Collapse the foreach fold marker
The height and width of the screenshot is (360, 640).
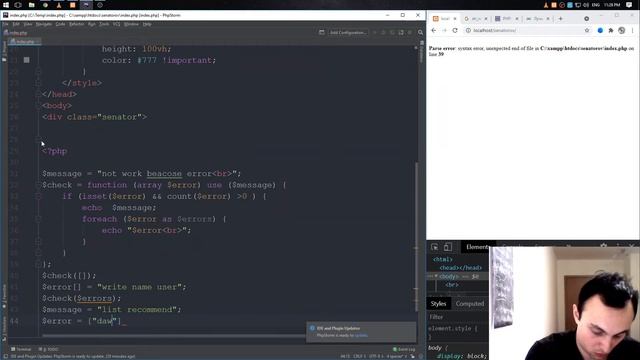pos(38,219)
